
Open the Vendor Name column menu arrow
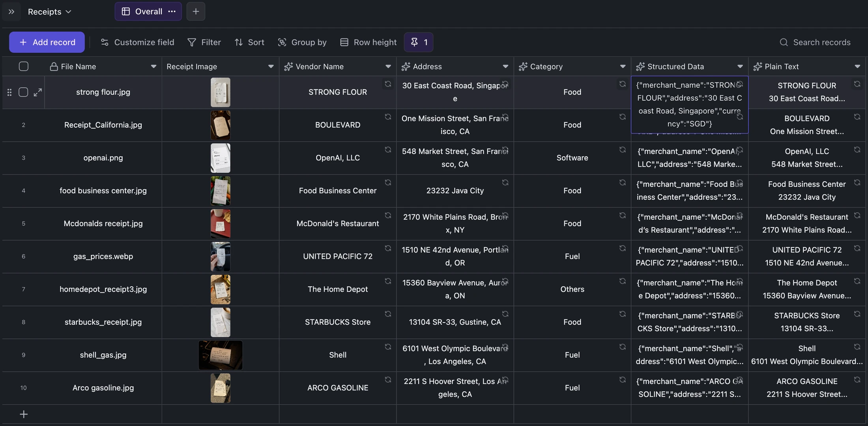coord(388,66)
